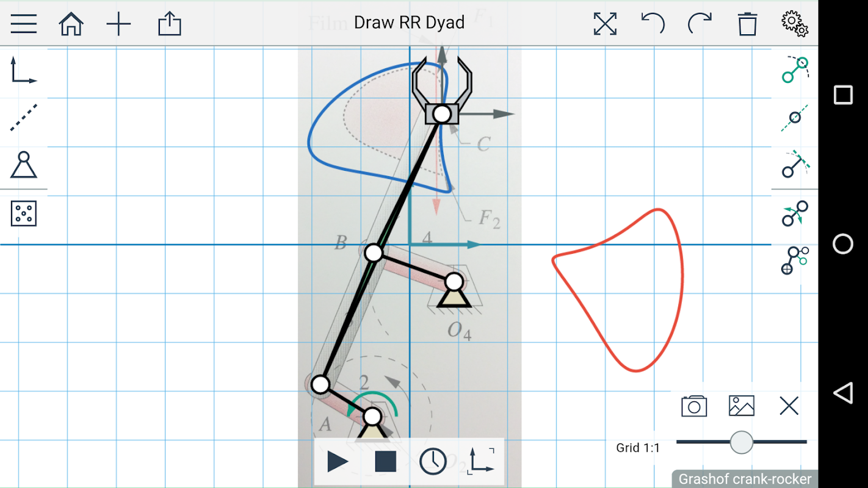This screenshot has height=488, width=868.
Task: Select the O4 fixed pivot joint
Action: tap(454, 282)
